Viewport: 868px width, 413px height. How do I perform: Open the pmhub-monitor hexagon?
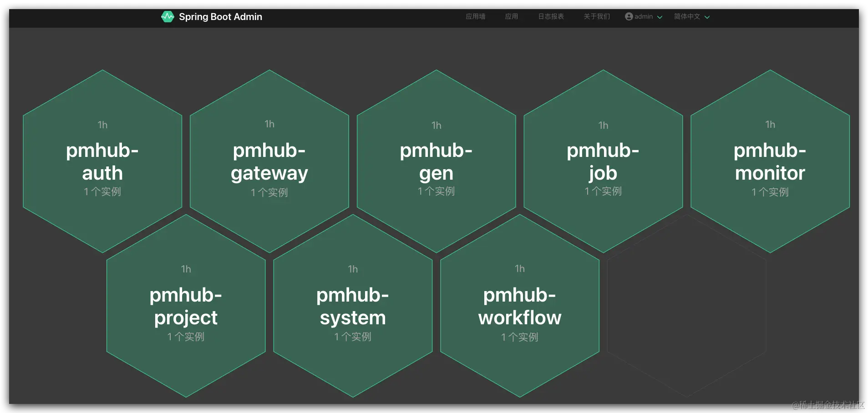coord(770,161)
